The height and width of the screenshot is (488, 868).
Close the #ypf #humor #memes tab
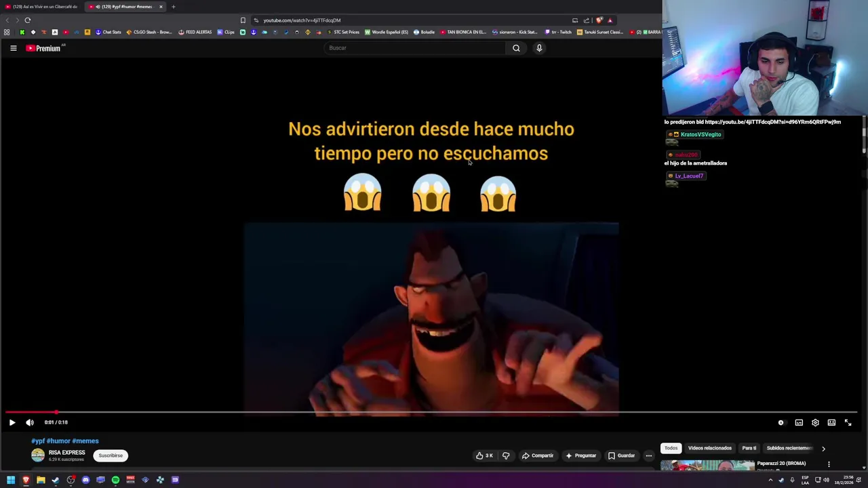[161, 7]
